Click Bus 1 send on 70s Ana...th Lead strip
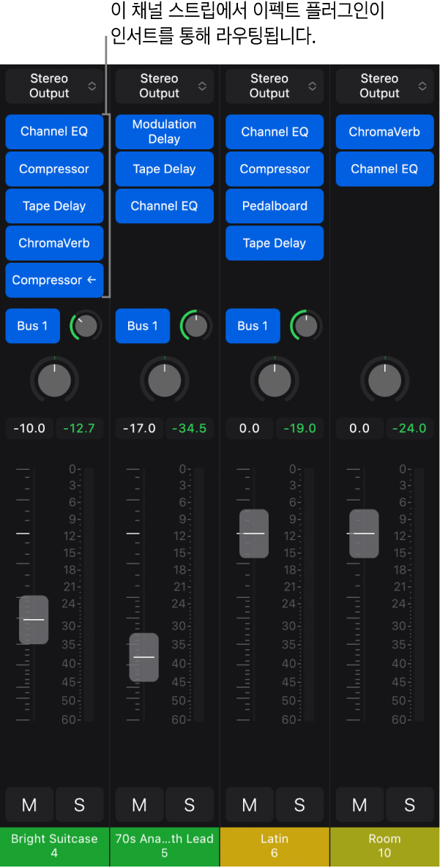The image size is (440, 868). [x=142, y=326]
